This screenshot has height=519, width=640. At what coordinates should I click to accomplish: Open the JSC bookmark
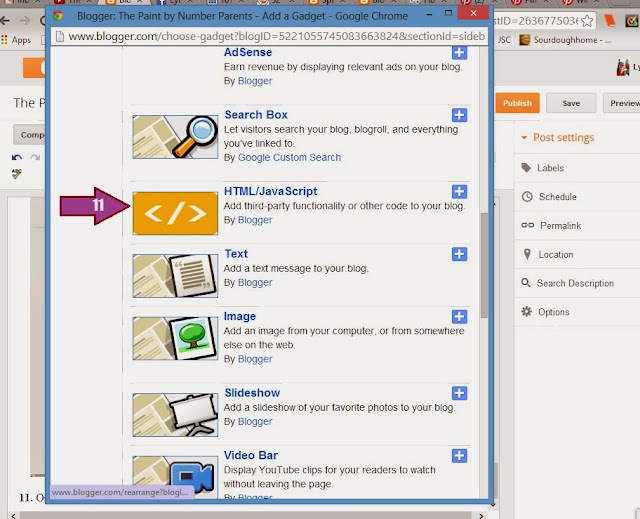pos(504,40)
